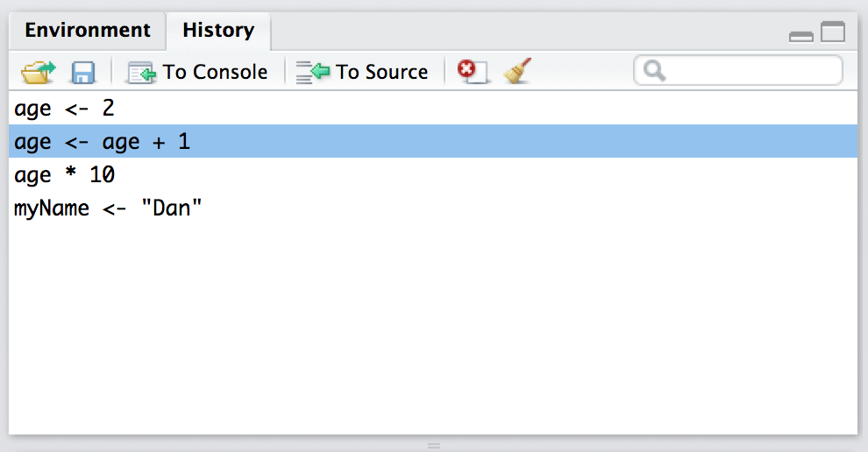868x452 pixels.
Task: Switch to the Environment tab
Action: pos(88,31)
